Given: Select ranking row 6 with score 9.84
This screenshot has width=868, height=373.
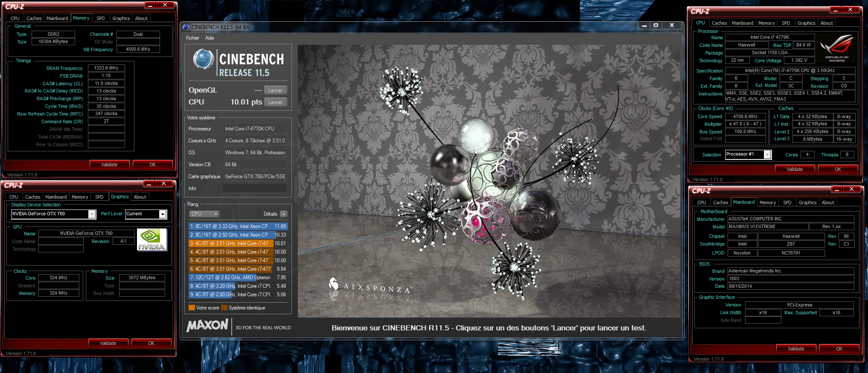Looking at the screenshot, I should 238,269.
